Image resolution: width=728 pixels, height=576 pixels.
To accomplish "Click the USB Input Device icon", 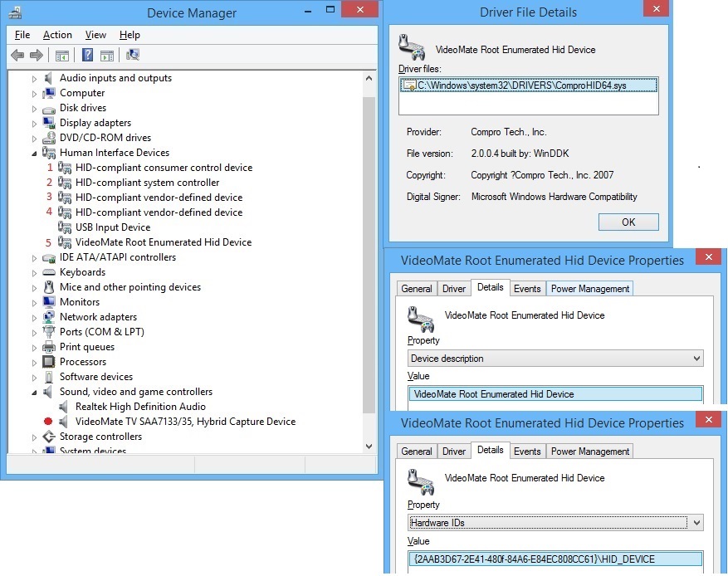I will click(65, 227).
